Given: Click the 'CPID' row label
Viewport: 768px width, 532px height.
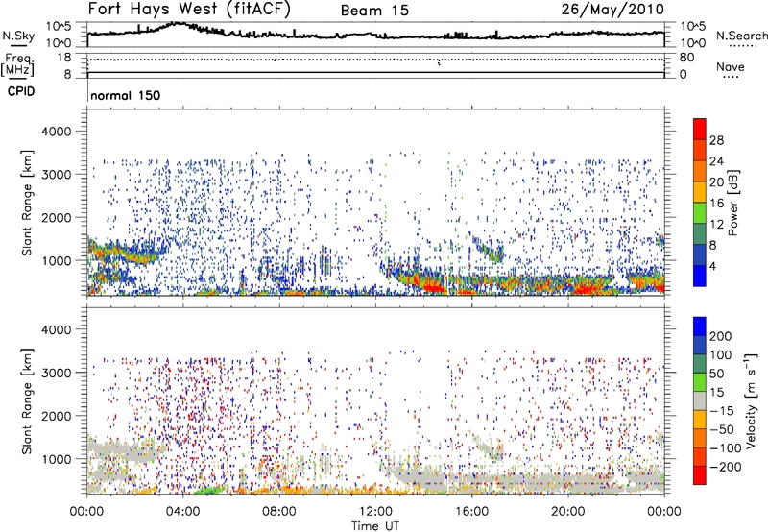Looking at the screenshot, I should coord(21,91).
